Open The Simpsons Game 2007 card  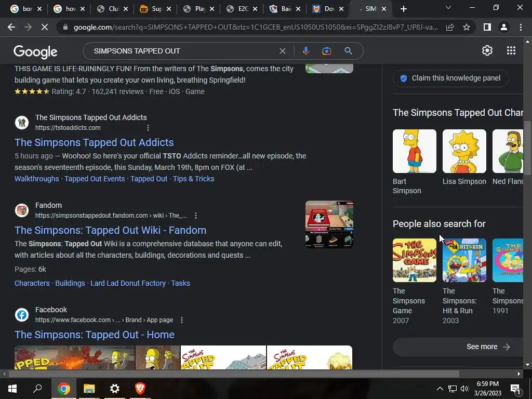[414, 282]
